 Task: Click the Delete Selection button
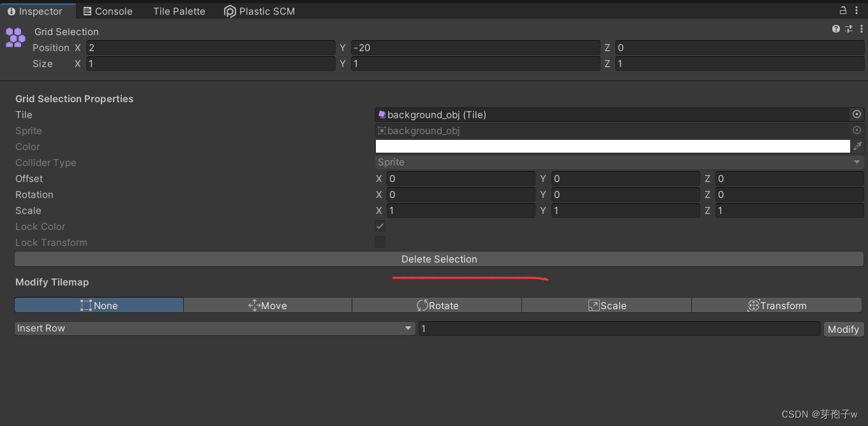click(x=438, y=259)
